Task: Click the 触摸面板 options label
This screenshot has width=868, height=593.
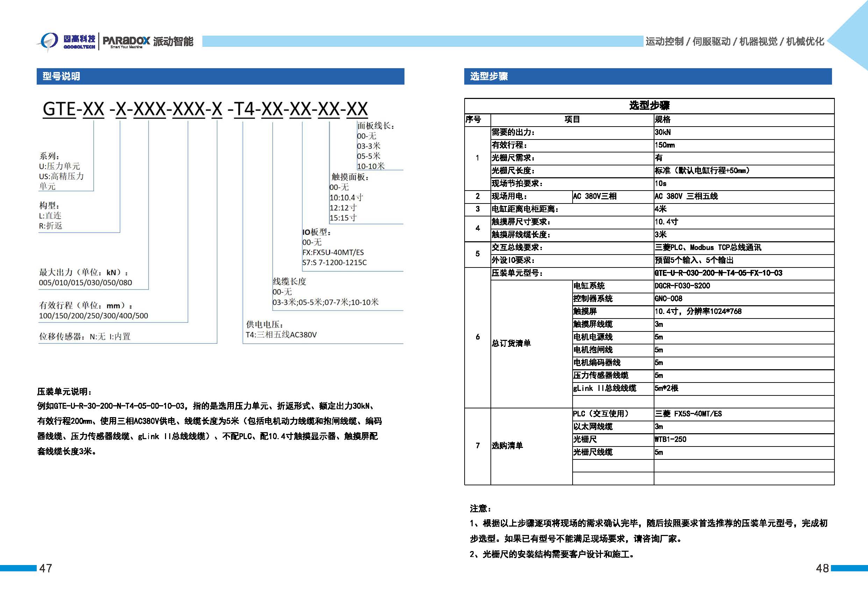Action: coord(350,177)
